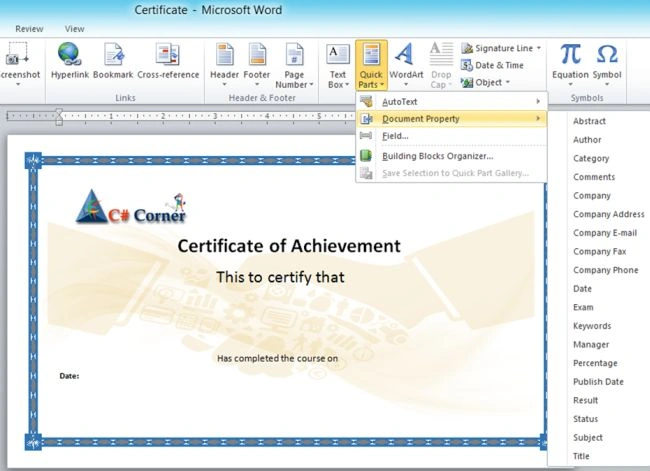Pick the Result property

point(585,401)
